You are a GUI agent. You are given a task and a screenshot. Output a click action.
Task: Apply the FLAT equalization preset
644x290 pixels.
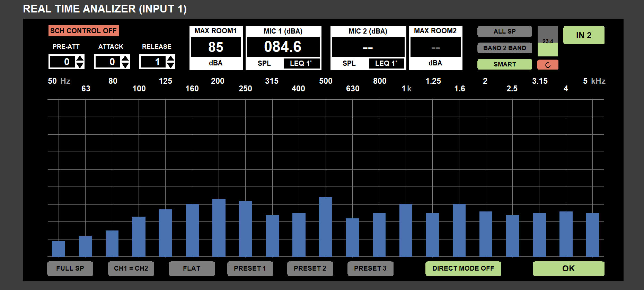coord(192,269)
